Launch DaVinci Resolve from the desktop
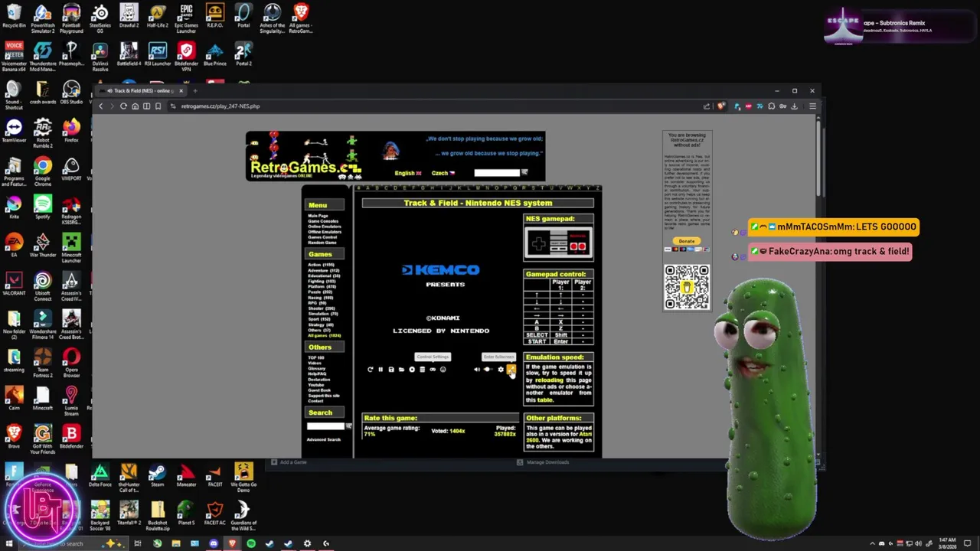 point(100,57)
